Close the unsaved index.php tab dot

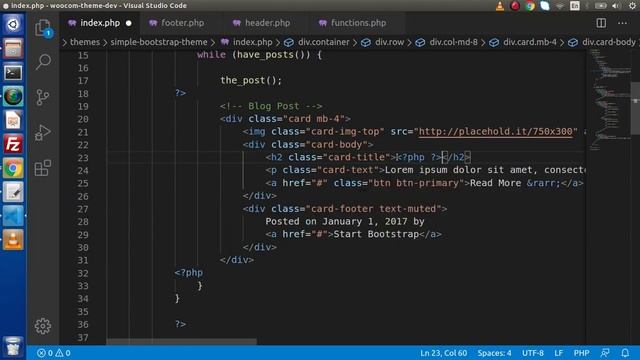click(x=129, y=23)
